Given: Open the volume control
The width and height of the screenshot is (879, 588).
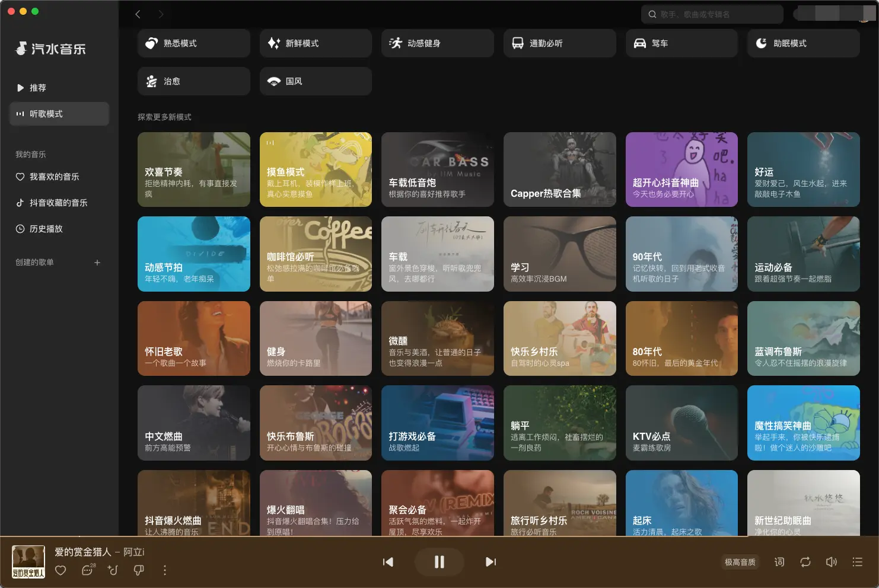Looking at the screenshot, I should pos(831,562).
